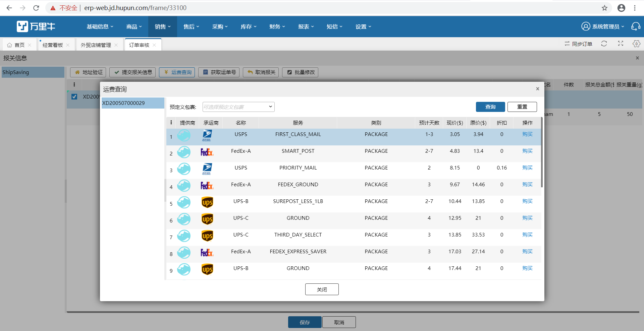Open the Chrome three-dot menu
644x331 pixels.
pyautogui.click(x=635, y=8)
